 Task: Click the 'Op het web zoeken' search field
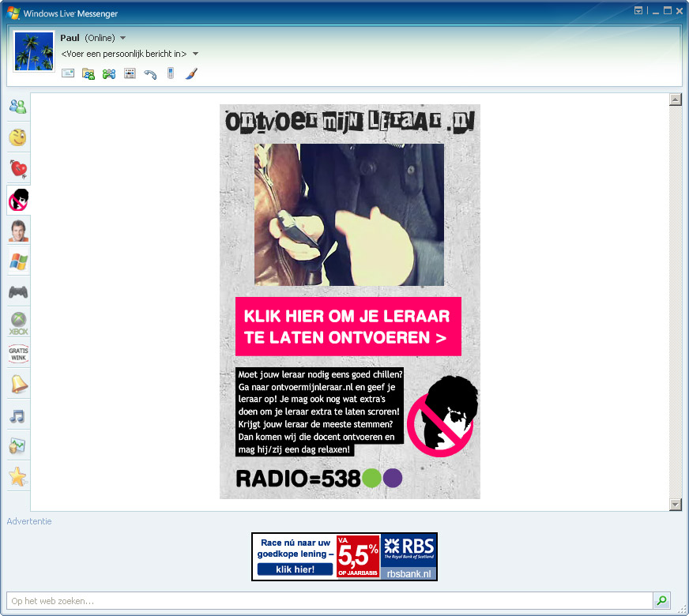[x=329, y=601]
